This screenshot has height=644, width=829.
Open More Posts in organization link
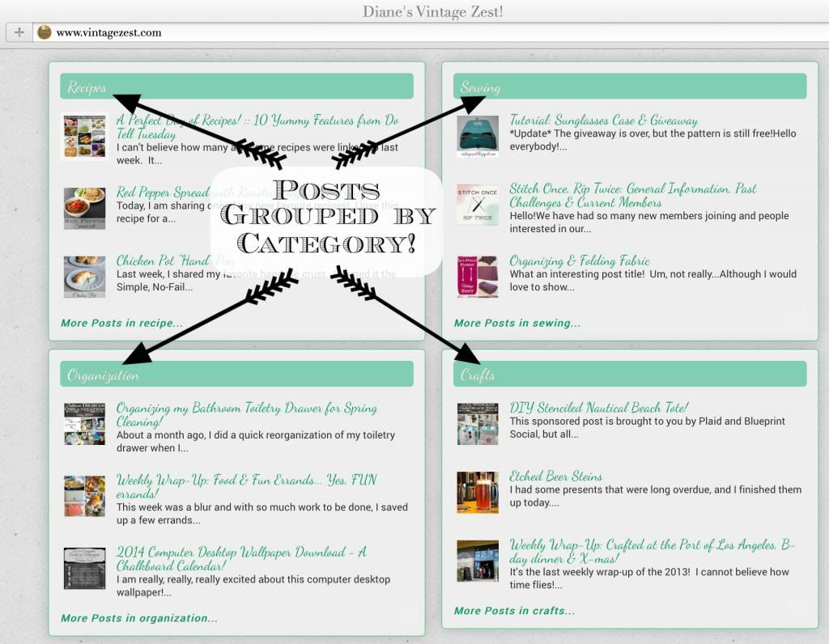point(139,618)
